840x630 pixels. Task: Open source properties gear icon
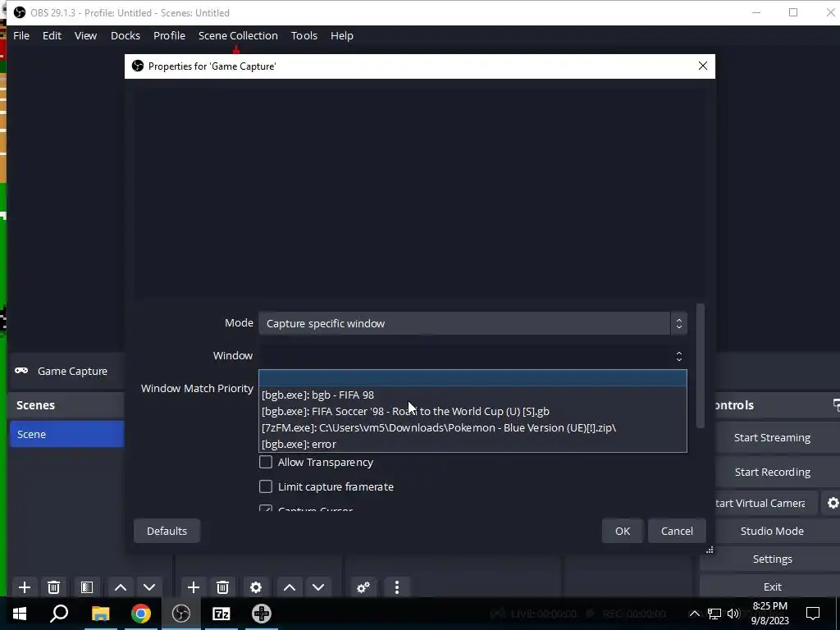point(256,587)
